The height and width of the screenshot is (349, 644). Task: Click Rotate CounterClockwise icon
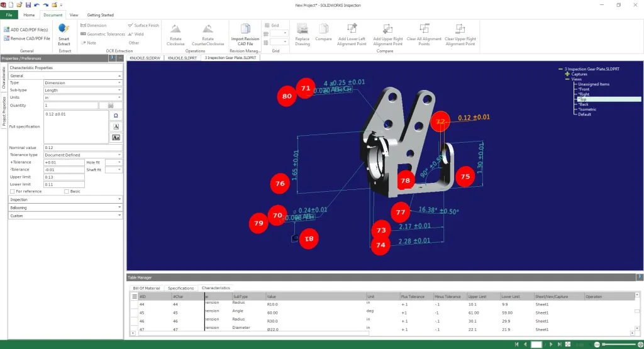coord(208,30)
